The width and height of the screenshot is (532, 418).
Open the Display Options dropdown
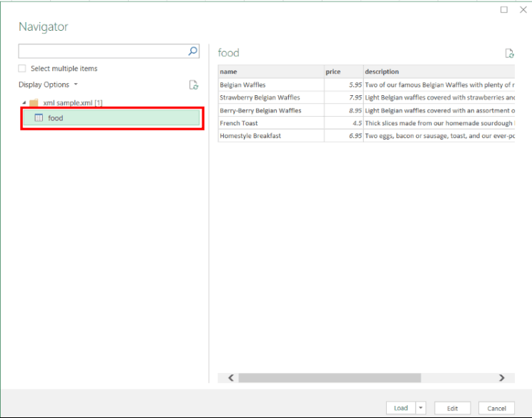click(48, 84)
